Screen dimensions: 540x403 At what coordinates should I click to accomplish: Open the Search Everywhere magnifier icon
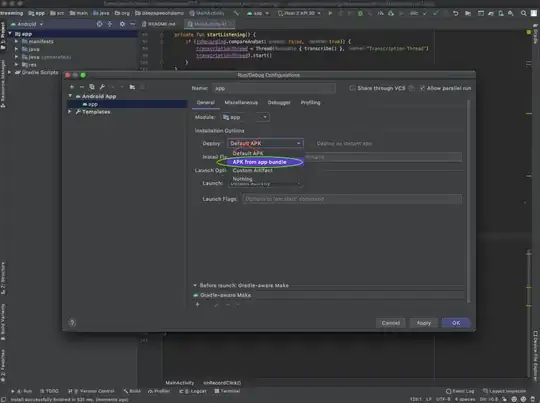[523, 13]
